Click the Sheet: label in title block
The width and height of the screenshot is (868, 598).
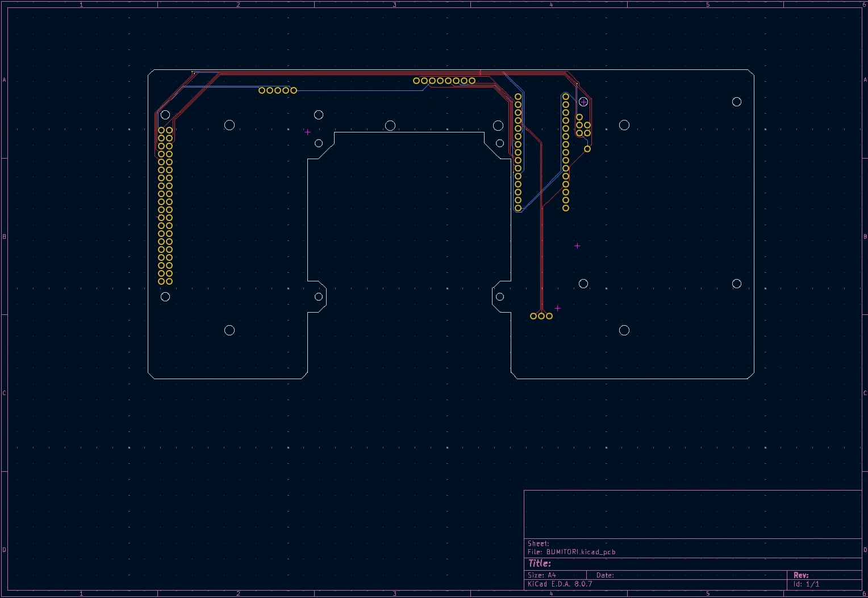(539, 543)
